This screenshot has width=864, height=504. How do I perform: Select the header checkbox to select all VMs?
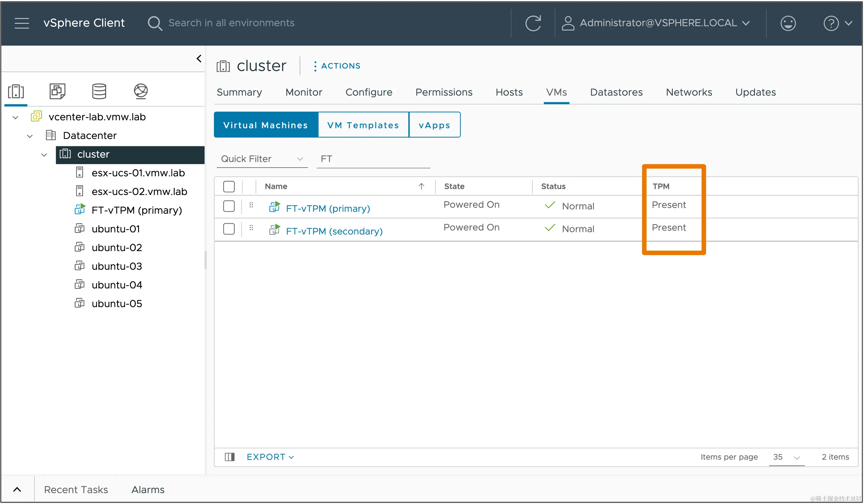pyautogui.click(x=229, y=186)
